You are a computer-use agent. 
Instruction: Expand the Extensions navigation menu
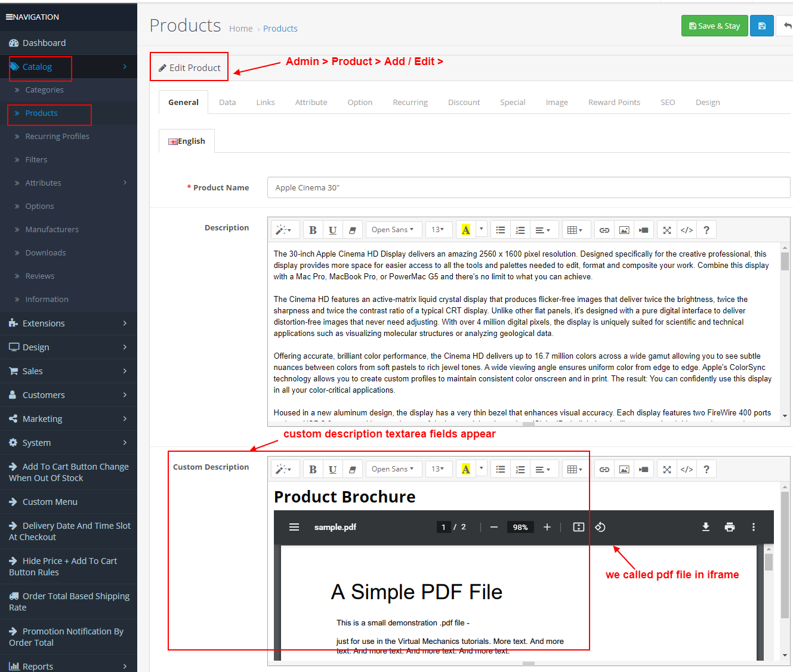(x=69, y=323)
